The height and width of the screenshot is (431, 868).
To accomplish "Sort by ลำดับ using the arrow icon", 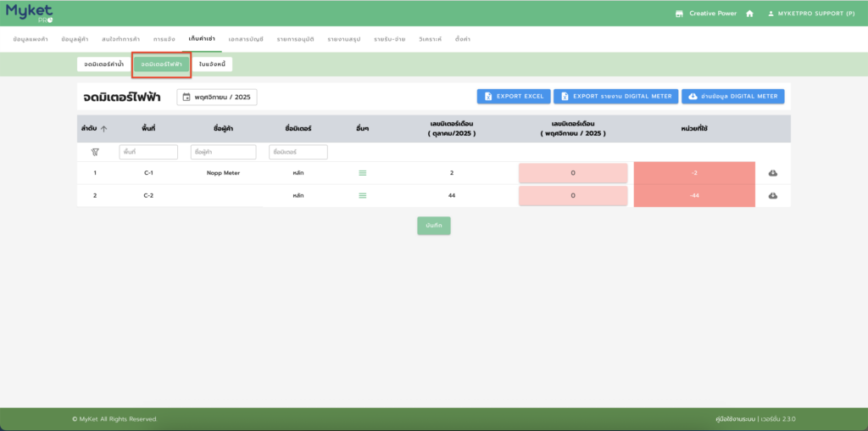I will tap(103, 129).
